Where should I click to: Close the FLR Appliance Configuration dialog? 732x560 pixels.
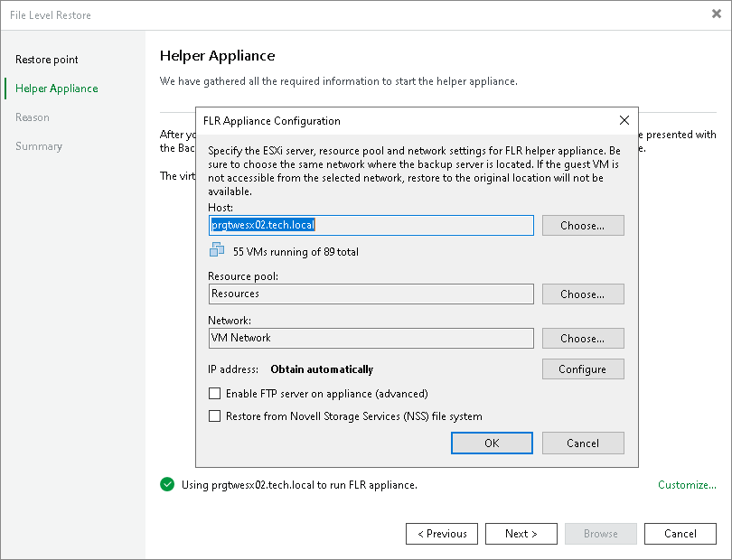pos(624,120)
